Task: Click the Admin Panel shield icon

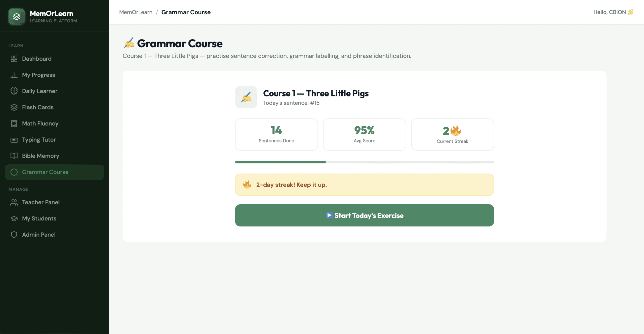Action: [x=14, y=235]
